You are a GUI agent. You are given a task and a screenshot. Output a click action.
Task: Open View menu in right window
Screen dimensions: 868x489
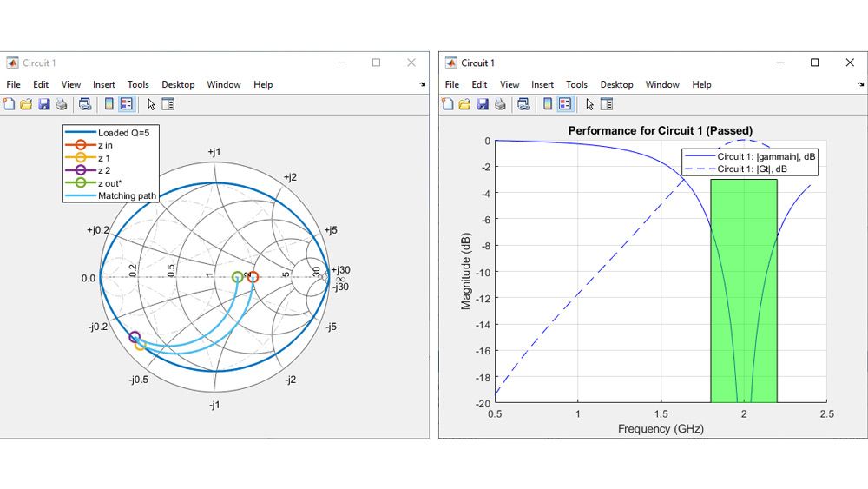510,85
